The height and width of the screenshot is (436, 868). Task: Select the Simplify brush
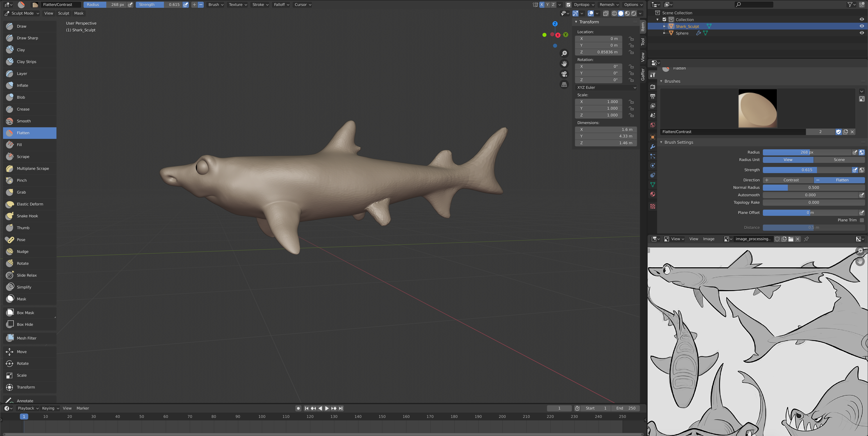coord(30,287)
